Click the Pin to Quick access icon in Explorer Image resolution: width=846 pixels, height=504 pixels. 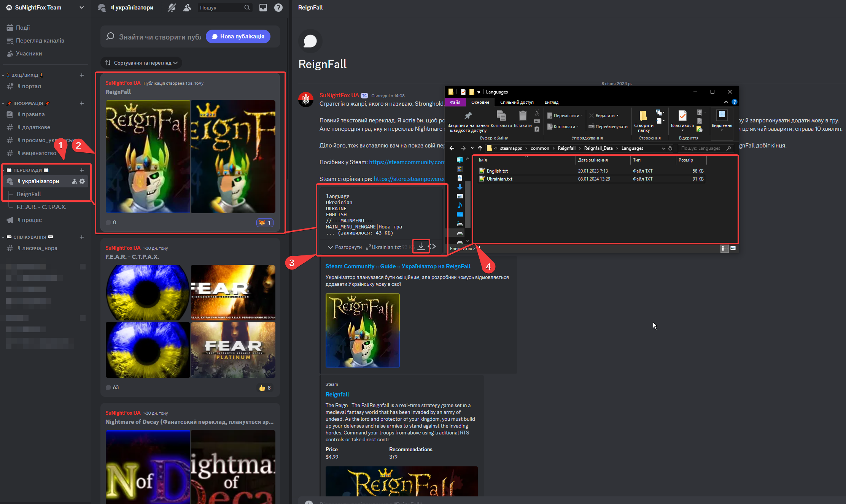coord(468,116)
